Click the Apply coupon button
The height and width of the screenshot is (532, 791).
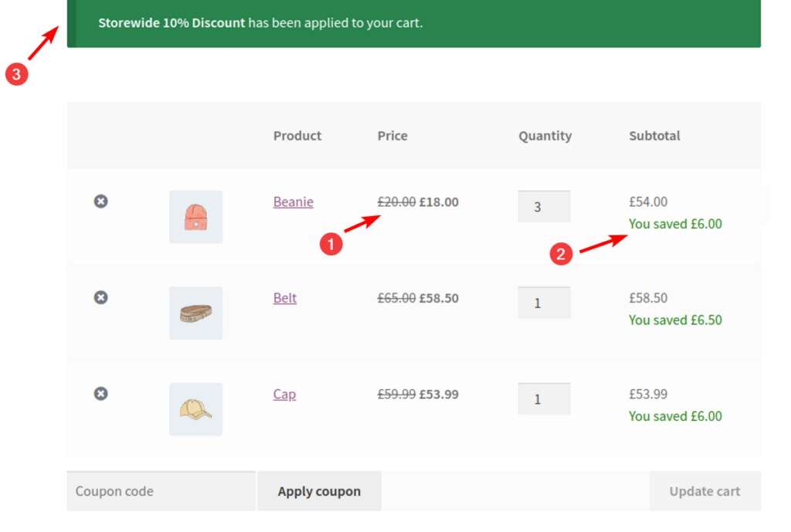pyautogui.click(x=319, y=490)
